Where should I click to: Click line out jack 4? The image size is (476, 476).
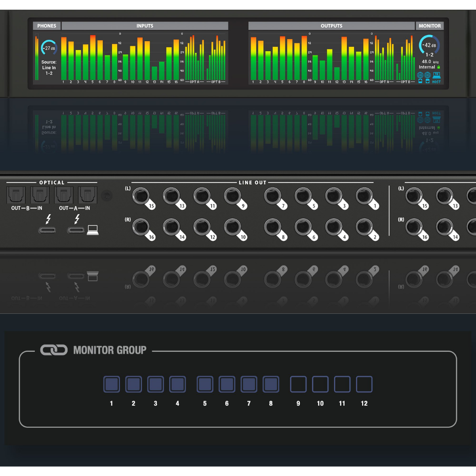point(334,227)
